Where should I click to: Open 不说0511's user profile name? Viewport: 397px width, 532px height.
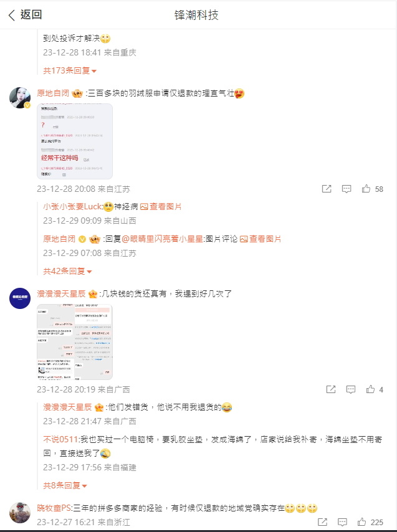click(60, 439)
